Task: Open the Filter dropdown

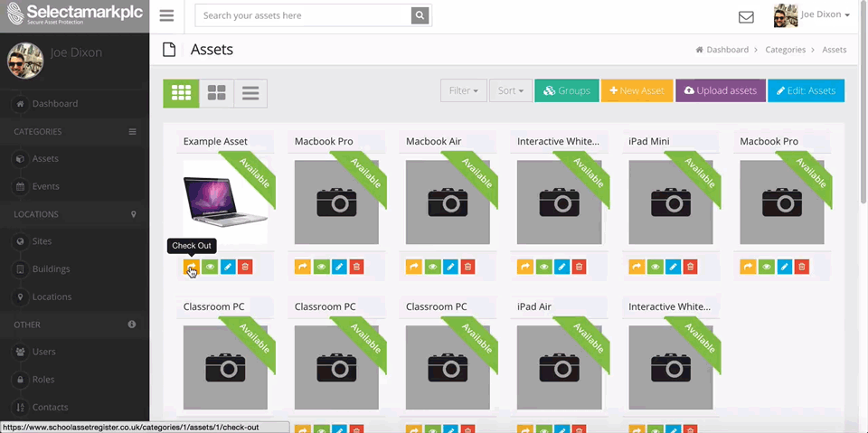Action: coord(464,90)
